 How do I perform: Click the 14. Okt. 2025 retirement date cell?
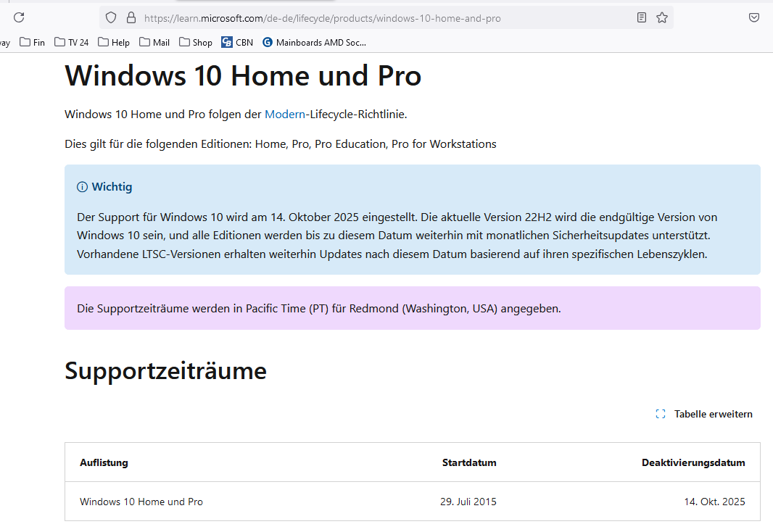[x=715, y=502]
